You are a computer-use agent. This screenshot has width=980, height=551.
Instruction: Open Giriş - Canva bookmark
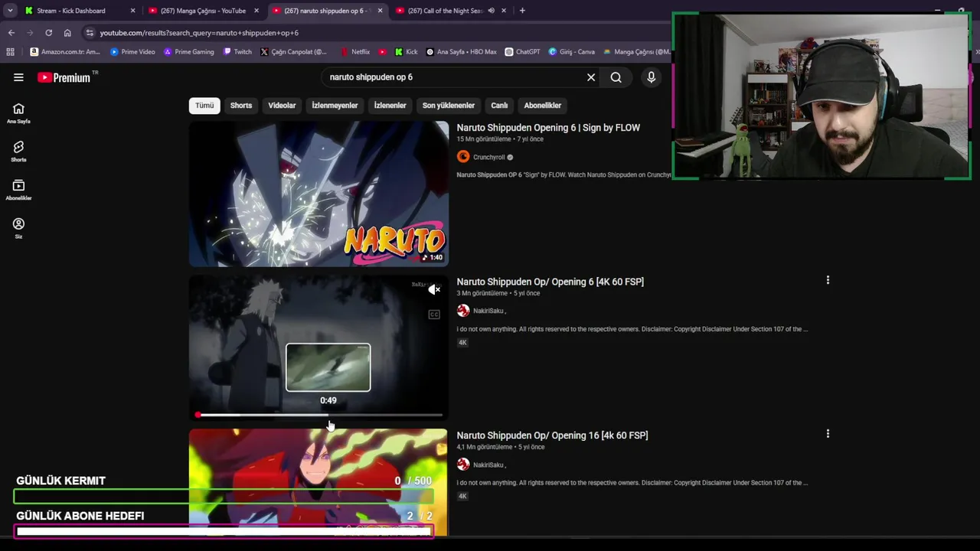pyautogui.click(x=572, y=52)
